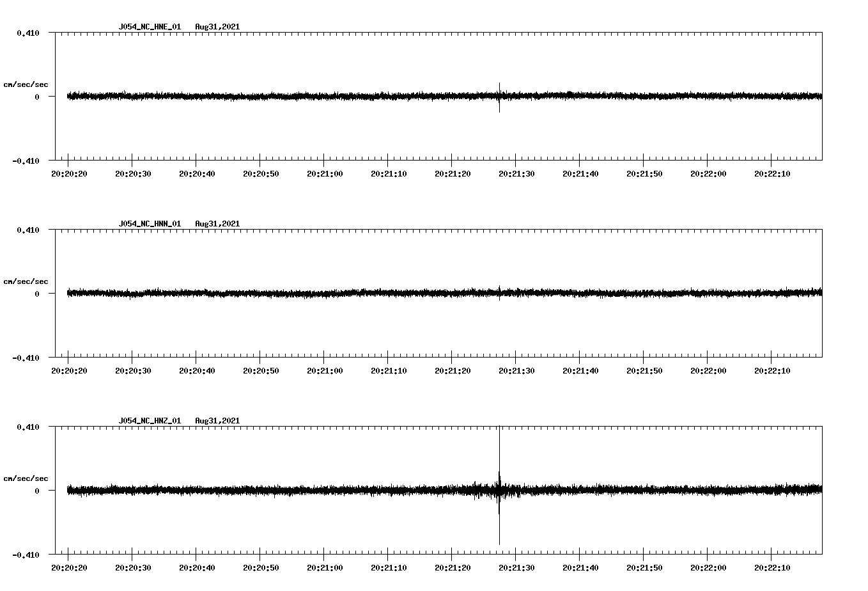868x591 pixels.
Task: Click time label 20:21:00 under HNE plot
Action: tap(325, 174)
